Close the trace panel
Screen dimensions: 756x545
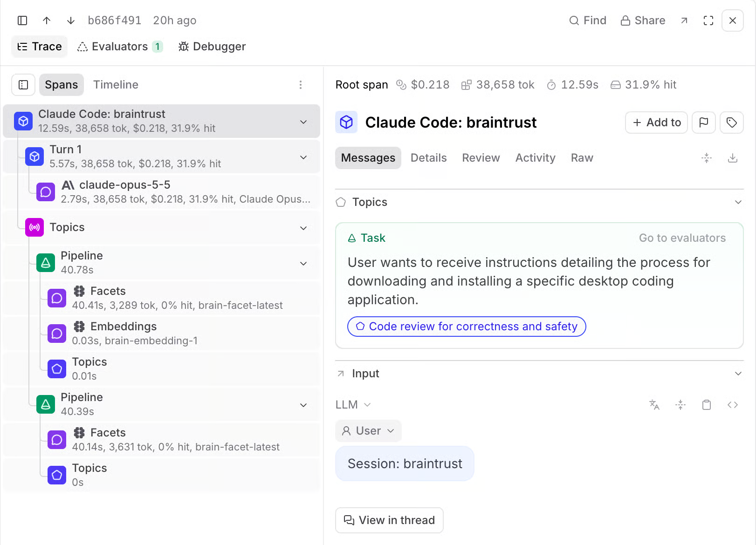[733, 20]
